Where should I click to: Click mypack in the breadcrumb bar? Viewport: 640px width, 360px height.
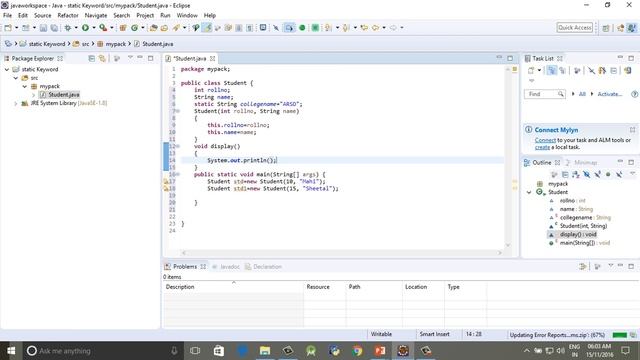pos(116,44)
